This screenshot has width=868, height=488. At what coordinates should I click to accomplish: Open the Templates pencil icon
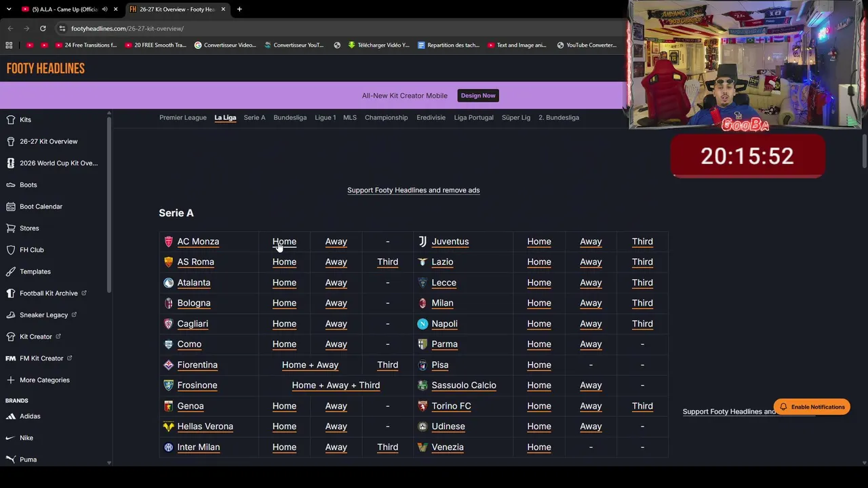11,272
